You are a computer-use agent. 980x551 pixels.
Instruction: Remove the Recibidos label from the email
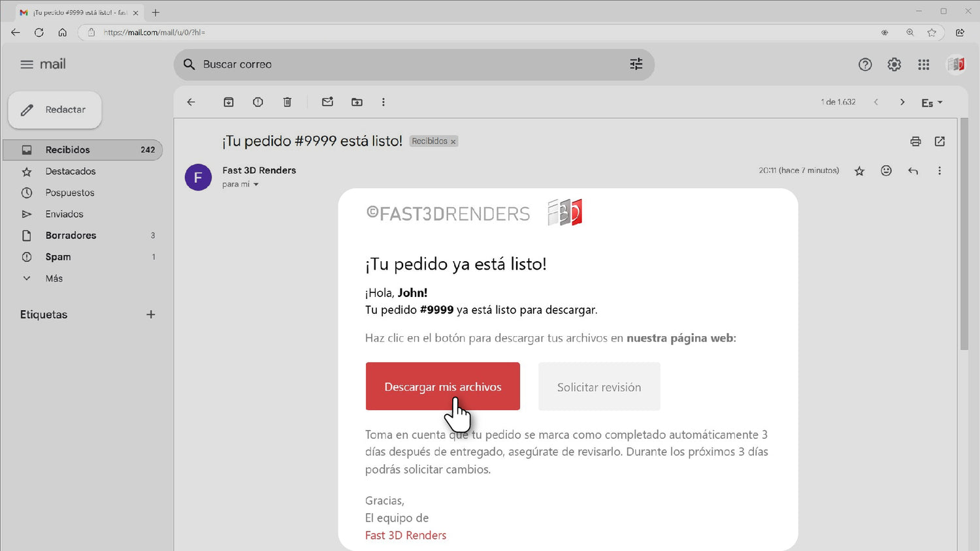pyautogui.click(x=453, y=142)
